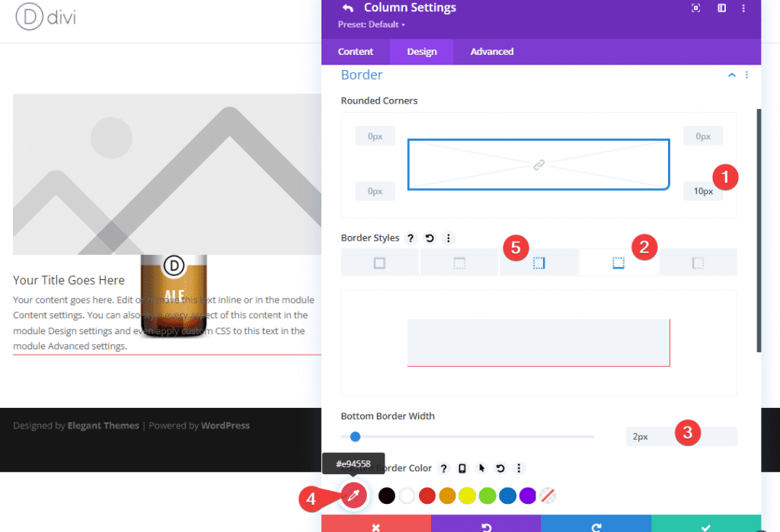Toggle the link icon for rounded corners
This screenshot has width=780, height=532.
[x=539, y=164]
